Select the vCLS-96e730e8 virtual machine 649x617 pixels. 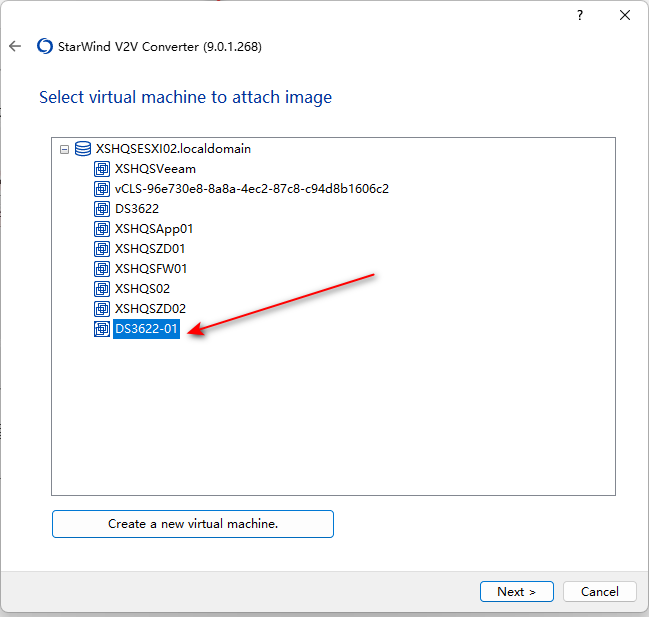click(252, 189)
